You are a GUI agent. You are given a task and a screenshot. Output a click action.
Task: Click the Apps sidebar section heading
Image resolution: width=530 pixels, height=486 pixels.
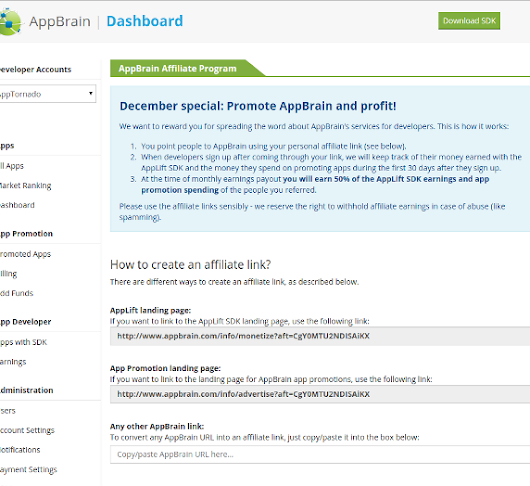point(7,146)
